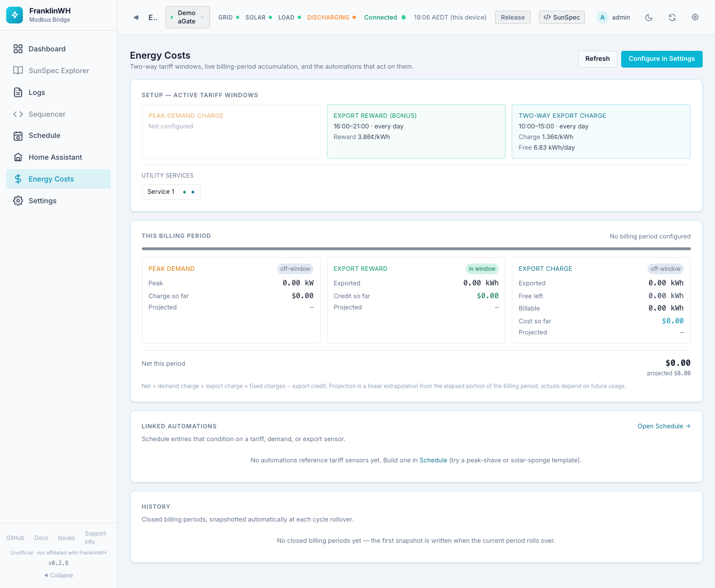Select the Export Reward (Bonus) card
Screen dimensions: 715x588
coord(416,131)
